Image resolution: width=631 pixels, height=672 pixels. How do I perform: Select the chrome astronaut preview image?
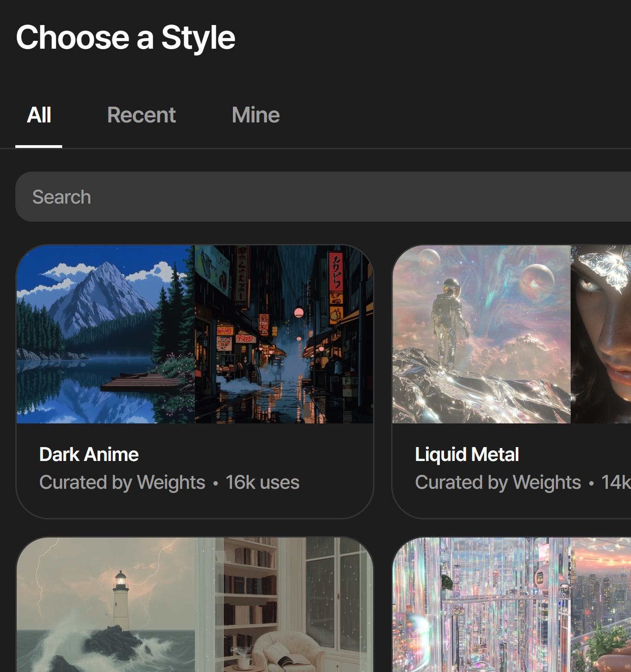481,334
